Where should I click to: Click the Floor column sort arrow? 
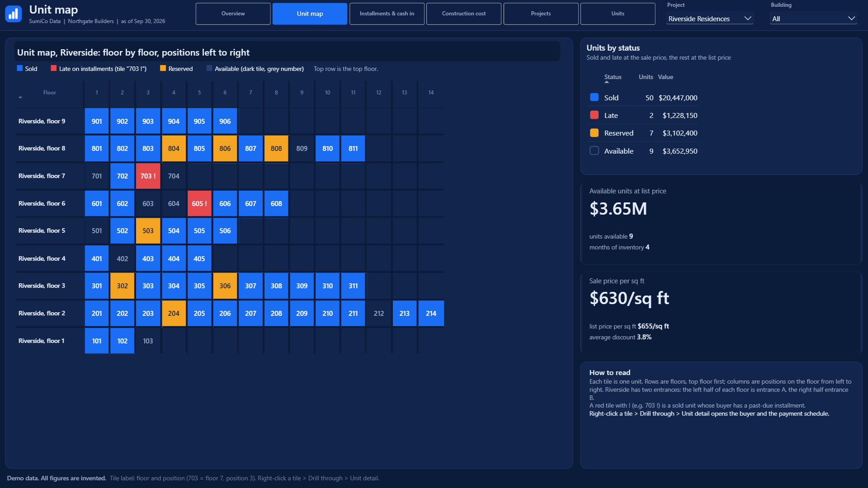[20, 98]
